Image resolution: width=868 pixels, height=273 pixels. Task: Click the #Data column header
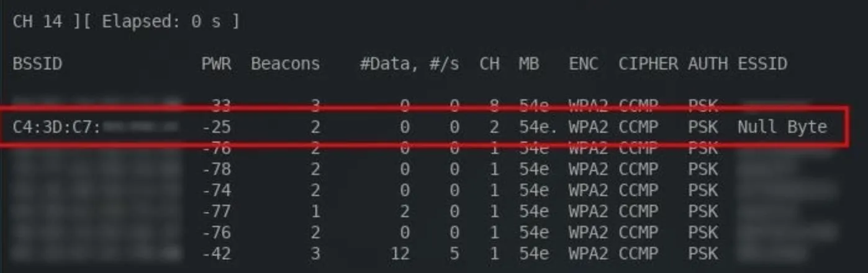(x=389, y=64)
